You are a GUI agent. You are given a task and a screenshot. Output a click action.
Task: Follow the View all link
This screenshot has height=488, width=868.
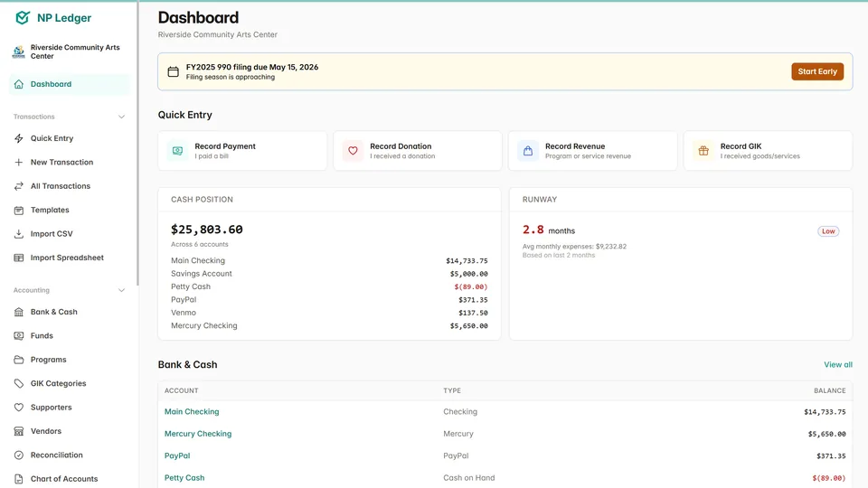837,365
